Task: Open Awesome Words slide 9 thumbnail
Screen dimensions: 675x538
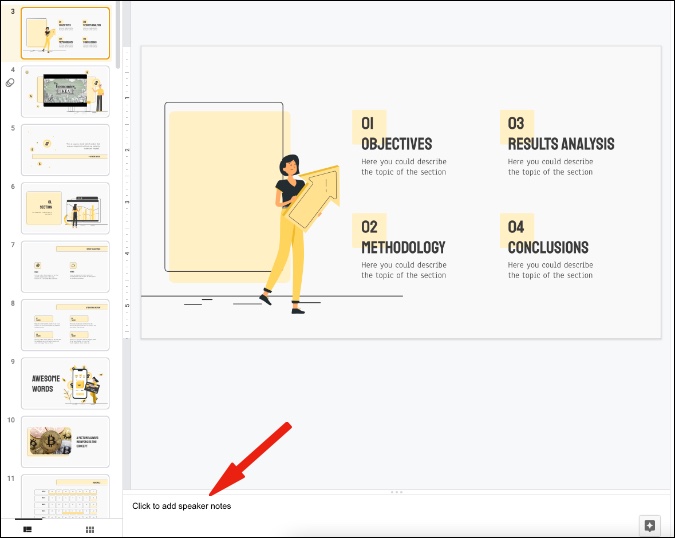Action: point(65,383)
